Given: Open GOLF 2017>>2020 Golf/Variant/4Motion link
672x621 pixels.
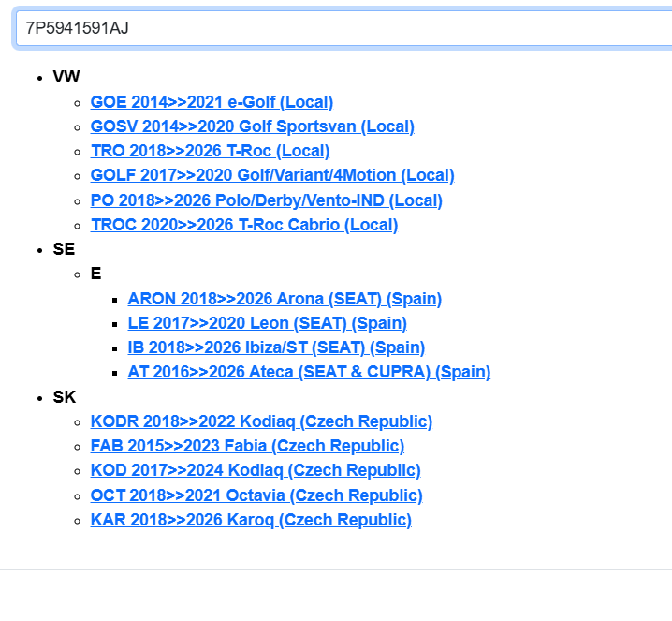Looking at the screenshot, I should 272,175.
